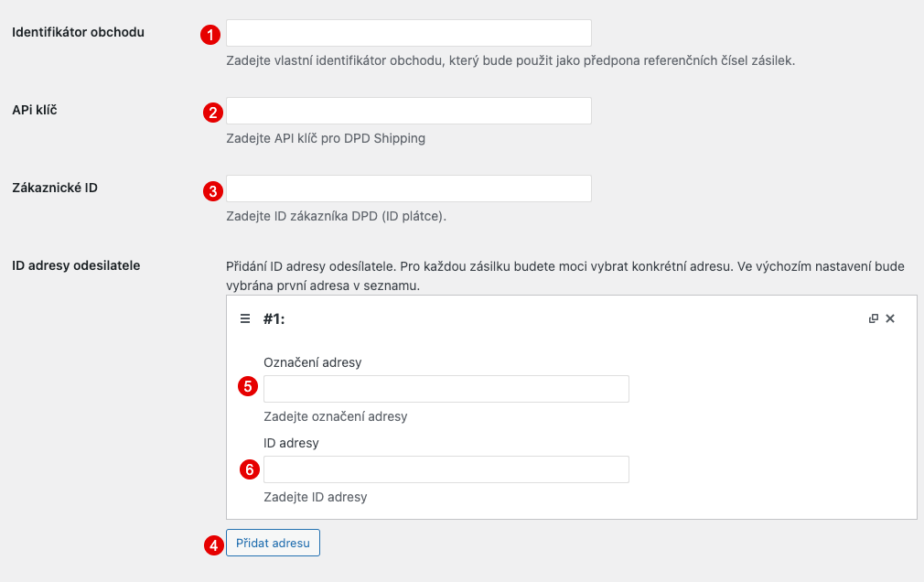Viewport: 924px width, 582px height.
Task: Click the #1: header title text
Action: click(x=272, y=318)
